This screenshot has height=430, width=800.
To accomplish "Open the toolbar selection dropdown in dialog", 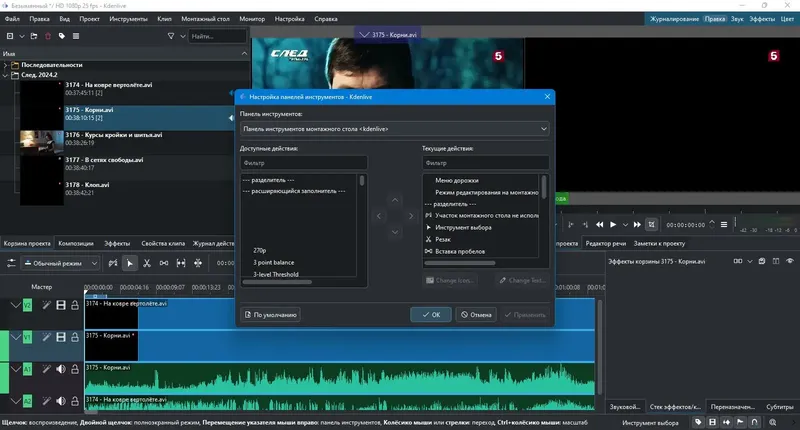I will coord(394,129).
